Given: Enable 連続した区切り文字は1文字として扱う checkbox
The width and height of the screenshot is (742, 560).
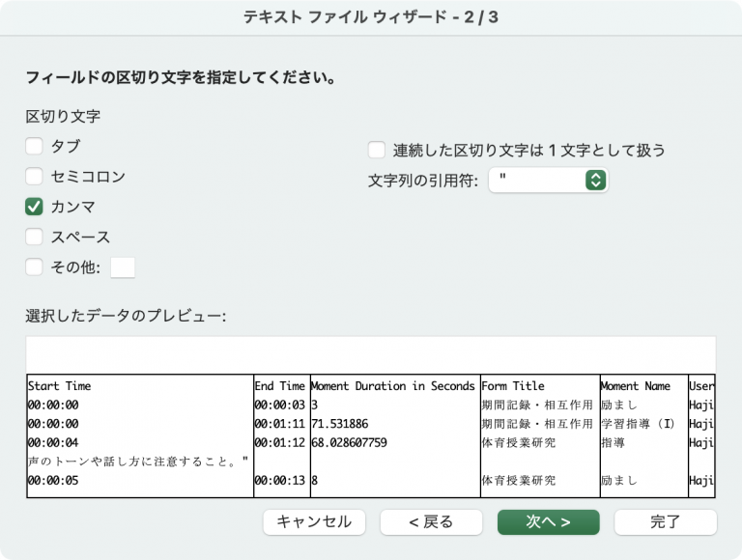Looking at the screenshot, I should [x=377, y=151].
